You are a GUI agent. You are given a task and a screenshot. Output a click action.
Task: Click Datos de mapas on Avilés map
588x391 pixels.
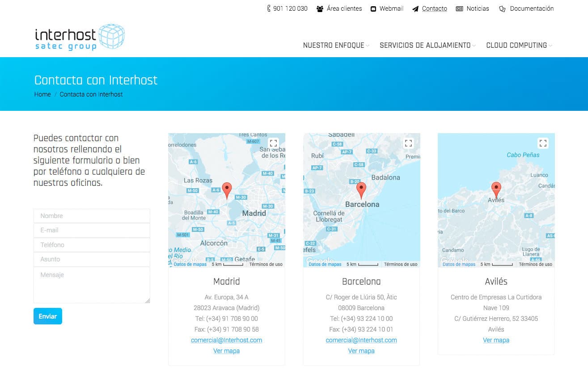click(459, 264)
